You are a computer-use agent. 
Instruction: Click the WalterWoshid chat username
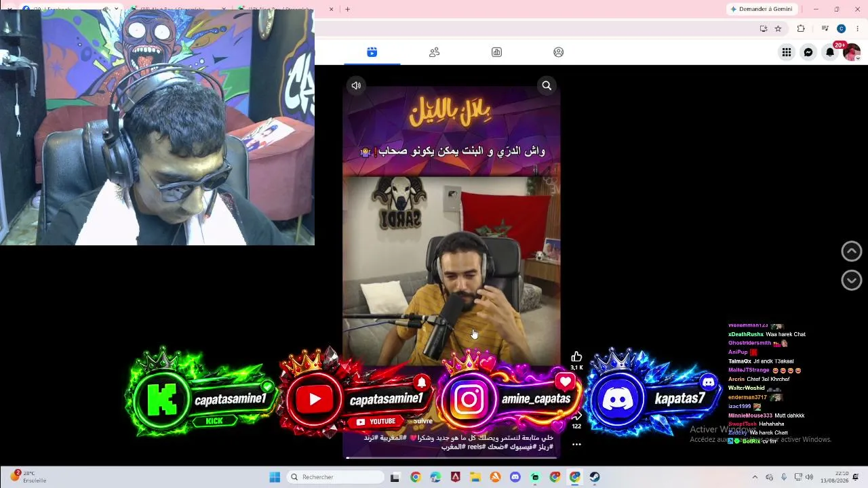pos(746,388)
